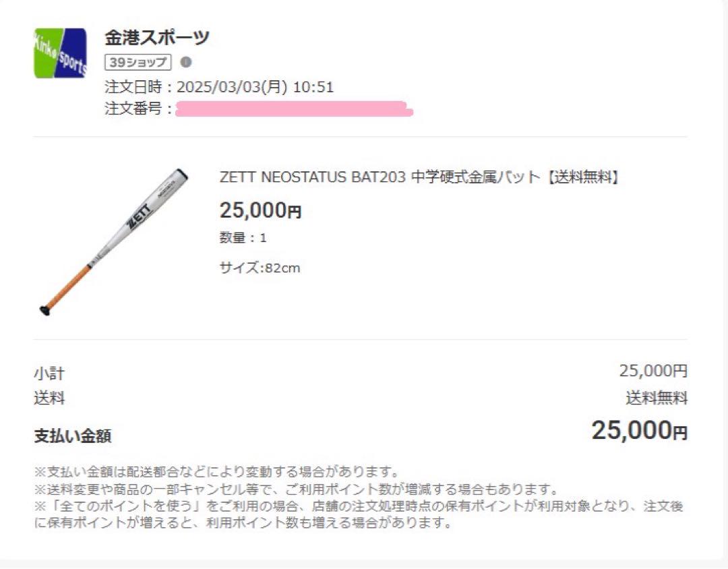Click the pink redacted order number

pos(294,109)
